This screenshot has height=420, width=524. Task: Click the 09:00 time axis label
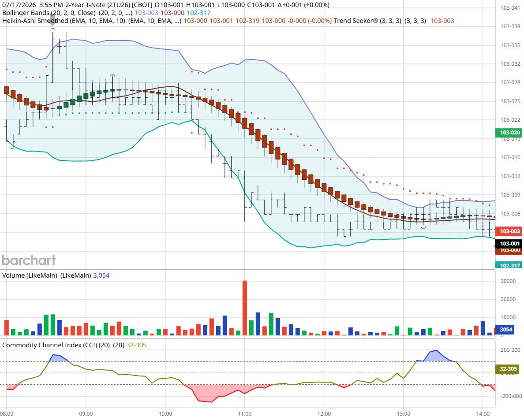(86, 414)
